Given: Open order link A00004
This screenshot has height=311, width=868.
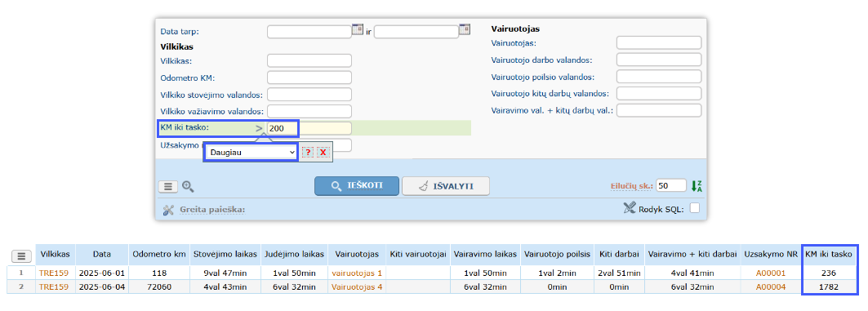Looking at the screenshot, I should [x=771, y=287].
